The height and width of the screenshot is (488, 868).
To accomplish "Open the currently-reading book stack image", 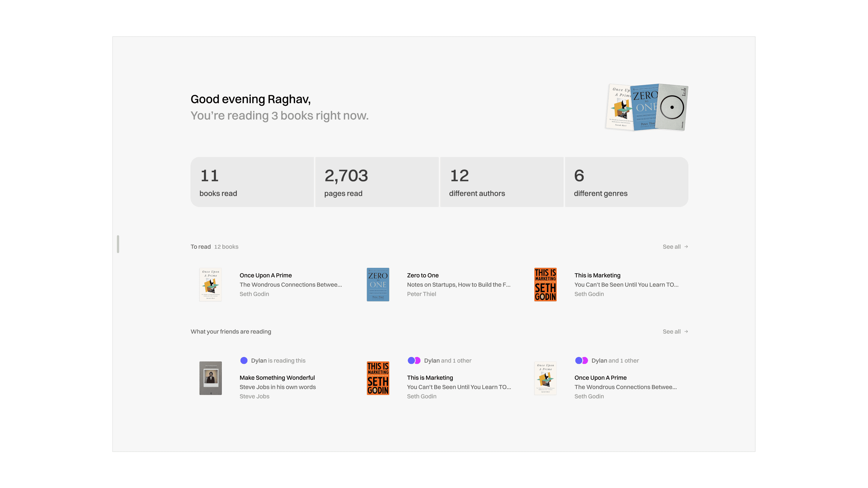I will (x=646, y=107).
